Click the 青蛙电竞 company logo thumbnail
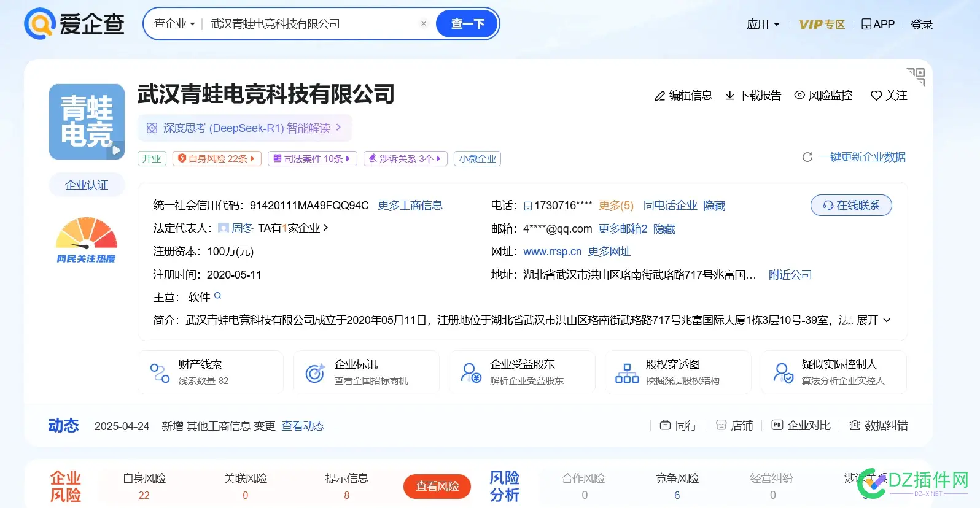 [87, 121]
